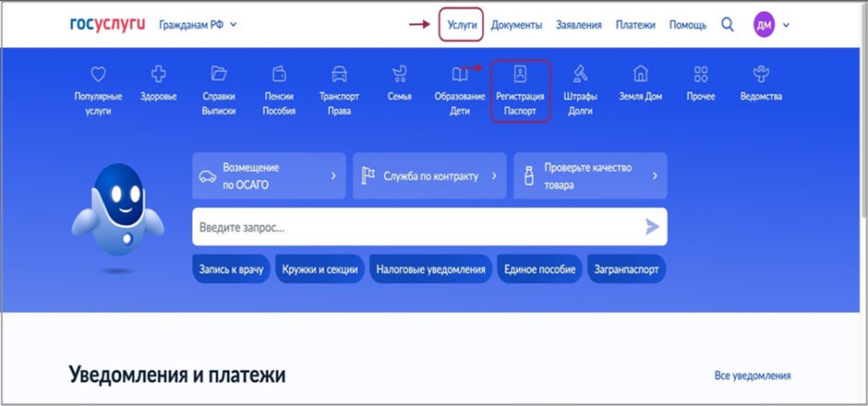The height and width of the screenshot is (406, 868).
Task: Open the Популярные услуги heart icon
Action: [98, 74]
